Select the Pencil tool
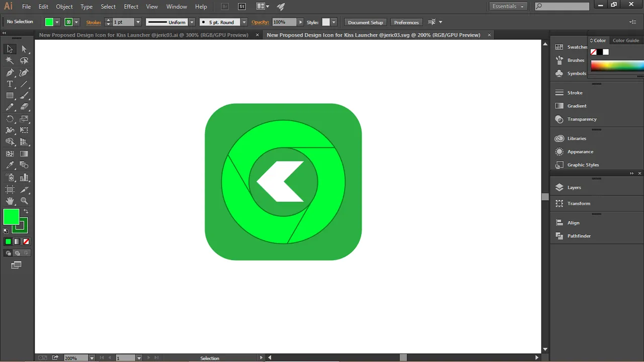The width and height of the screenshot is (644, 362). (10, 107)
